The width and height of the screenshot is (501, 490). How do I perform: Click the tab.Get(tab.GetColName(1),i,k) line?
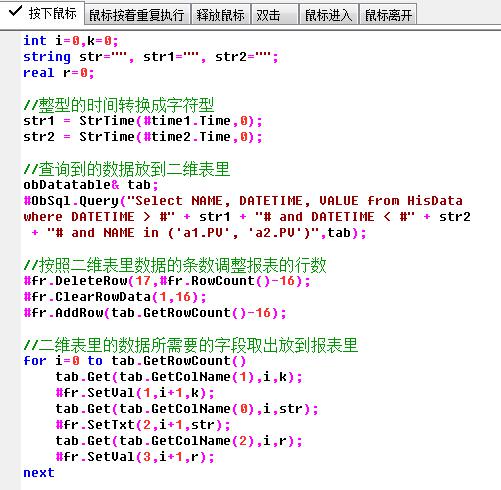179,377
